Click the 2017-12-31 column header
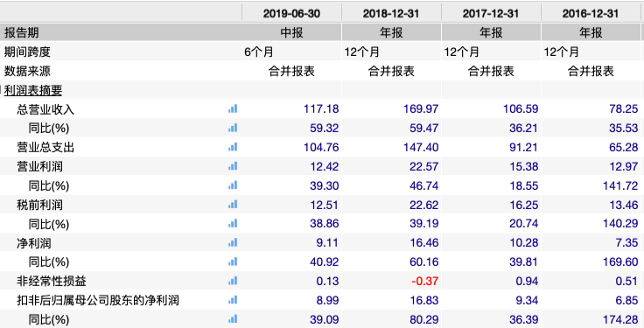 pyautogui.click(x=491, y=13)
